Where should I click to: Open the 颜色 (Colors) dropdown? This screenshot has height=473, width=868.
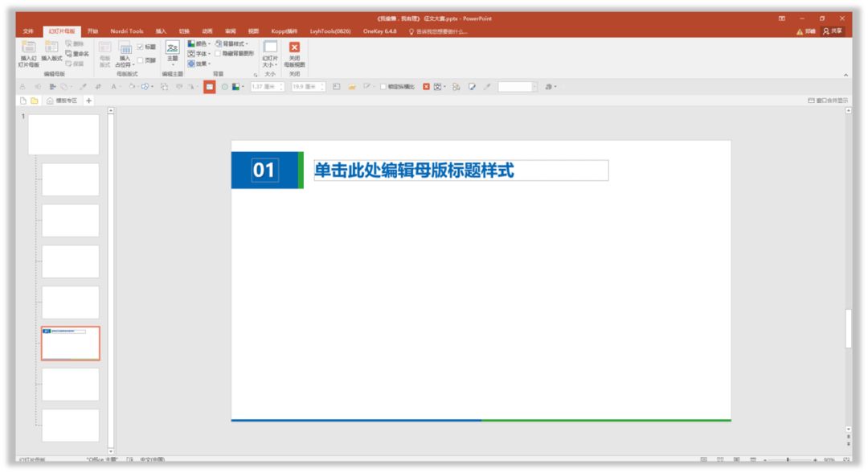pos(199,43)
